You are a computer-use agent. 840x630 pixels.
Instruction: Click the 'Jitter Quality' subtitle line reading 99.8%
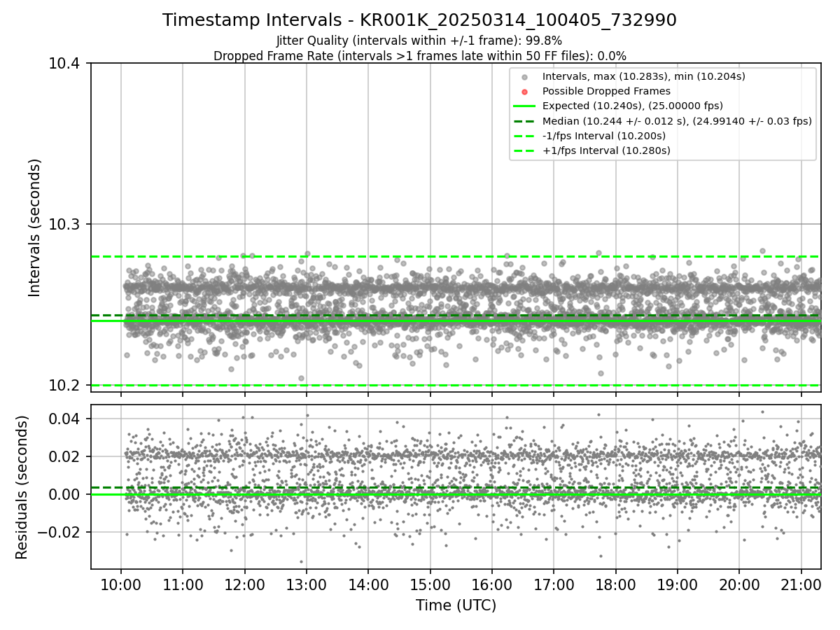[x=419, y=41]
